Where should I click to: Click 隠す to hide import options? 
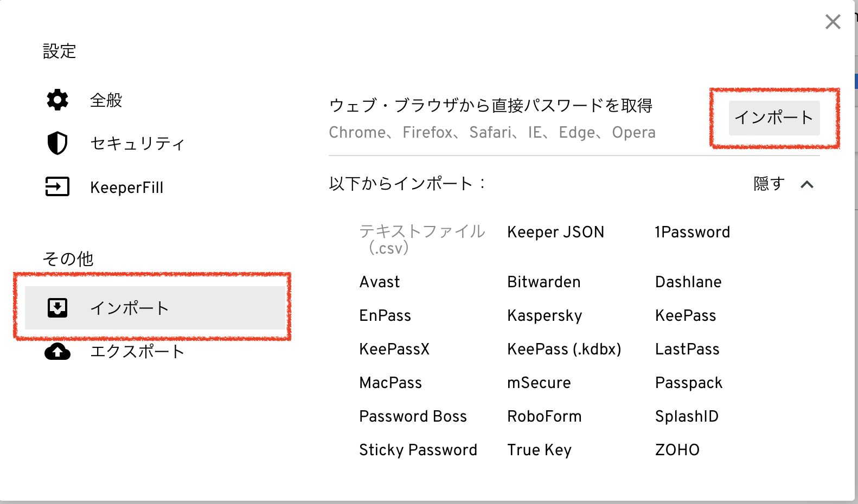click(x=769, y=184)
